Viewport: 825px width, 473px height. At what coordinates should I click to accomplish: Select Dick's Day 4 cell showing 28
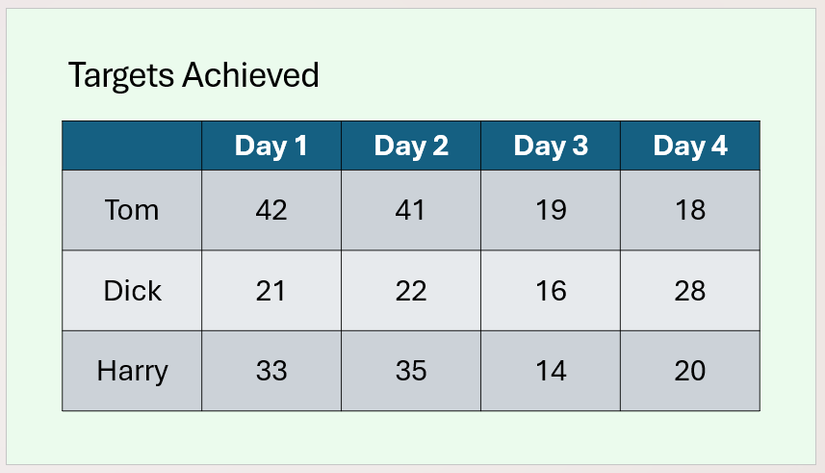[690, 291]
